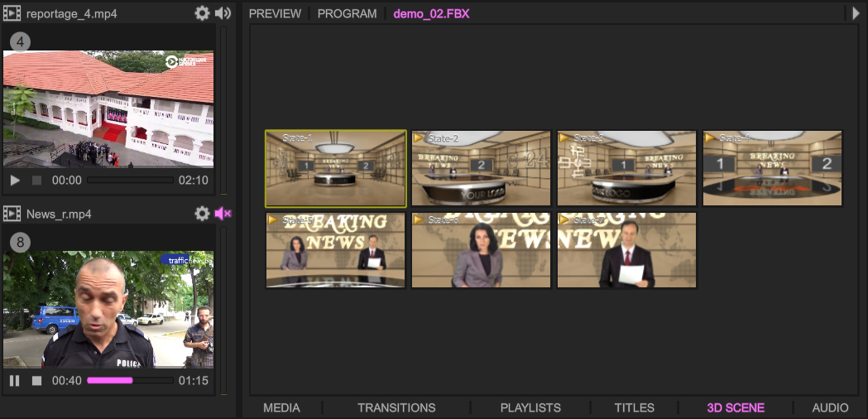
Task: Click film icon beside reportage_4.mp4 title
Action: pyautogui.click(x=12, y=13)
